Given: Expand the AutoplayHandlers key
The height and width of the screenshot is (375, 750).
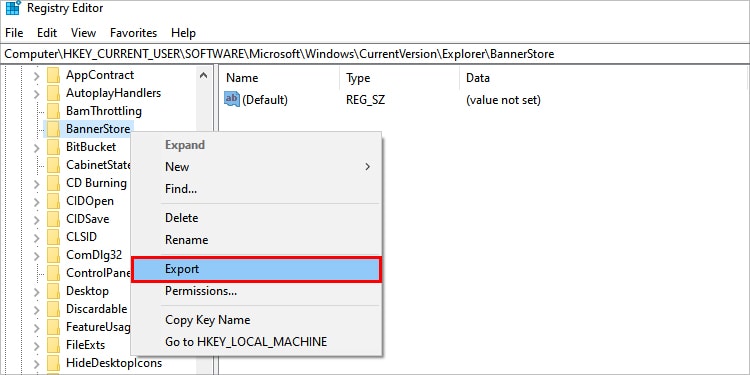Looking at the screenshot, I should (36, 93).
